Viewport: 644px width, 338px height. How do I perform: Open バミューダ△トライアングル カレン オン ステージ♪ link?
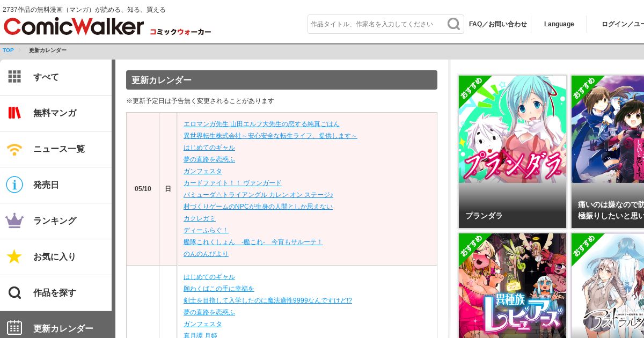(x=258, y=195)
